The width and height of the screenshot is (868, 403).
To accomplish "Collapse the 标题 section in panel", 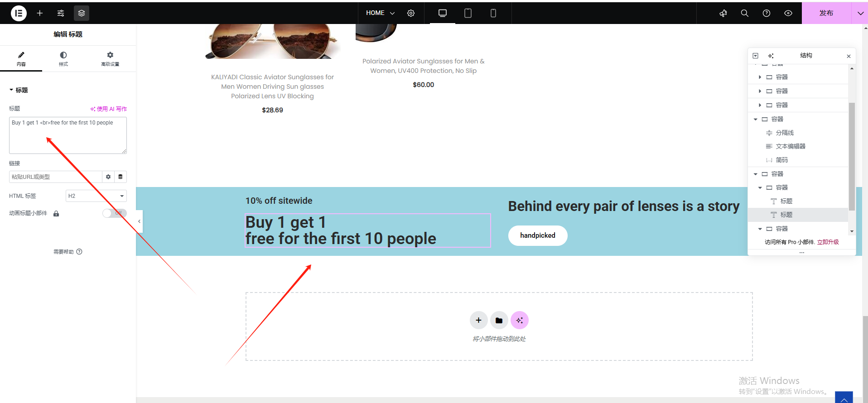I will 19,90.
